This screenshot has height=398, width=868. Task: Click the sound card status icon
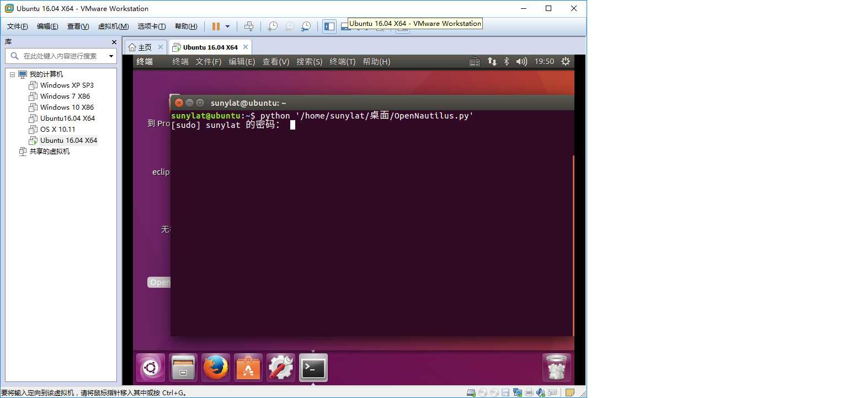pyautogui.click(x=541, y=392)
